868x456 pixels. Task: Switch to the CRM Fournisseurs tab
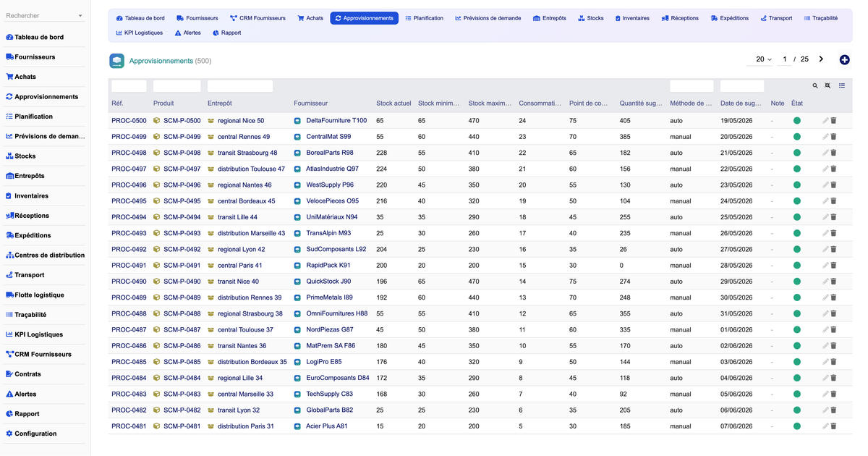258,18
